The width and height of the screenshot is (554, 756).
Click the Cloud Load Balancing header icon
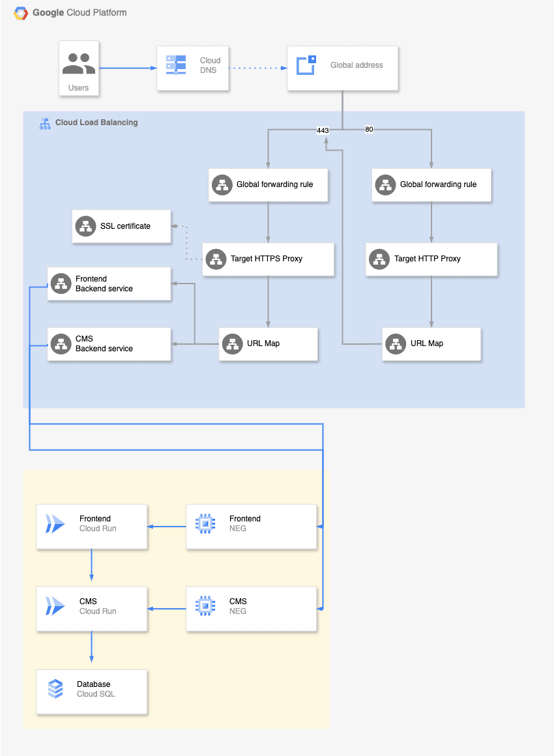pyautogui.click(x=45, y=123)
